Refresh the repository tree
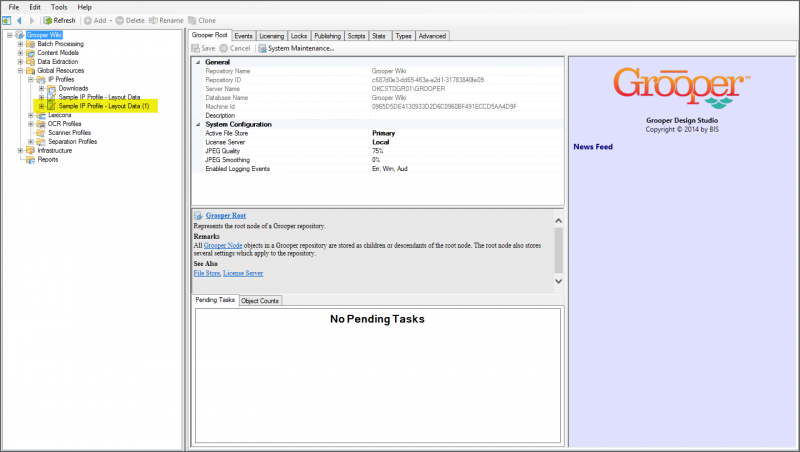This screenshot has height=452, width=800. point(59,20)
